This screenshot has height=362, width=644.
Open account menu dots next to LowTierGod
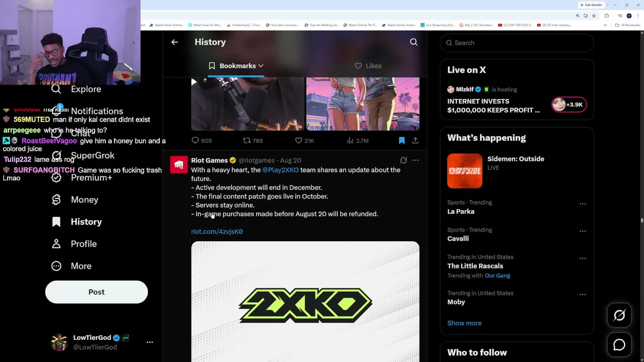(149, 342)
